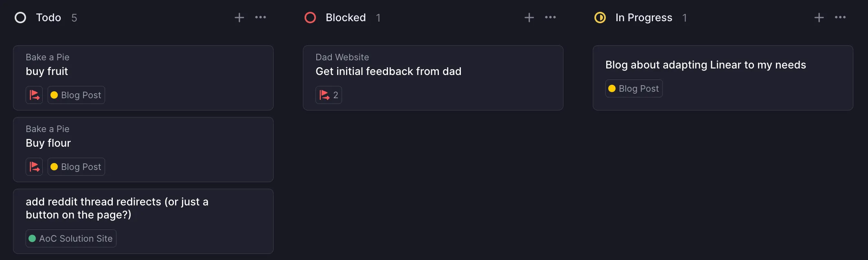
Task: Click the blocking flag icon on Buy flour
Action: coord(34,167)
